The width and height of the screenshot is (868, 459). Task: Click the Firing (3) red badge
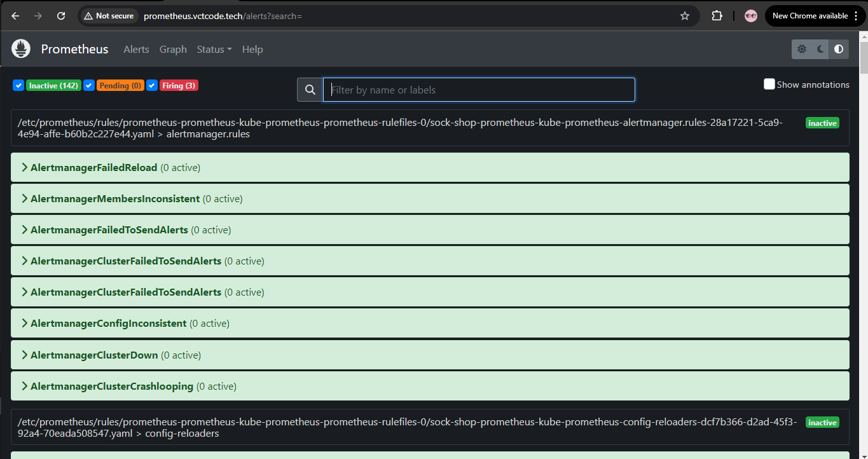click(x=179, y=85)
